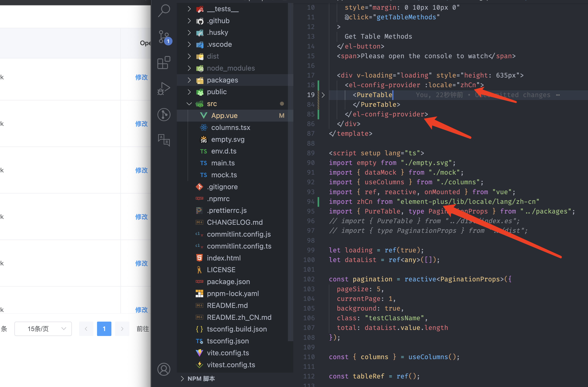Open columns.tsx from the explorer
This screenshot has width=588, height=387.
[231, 127]
